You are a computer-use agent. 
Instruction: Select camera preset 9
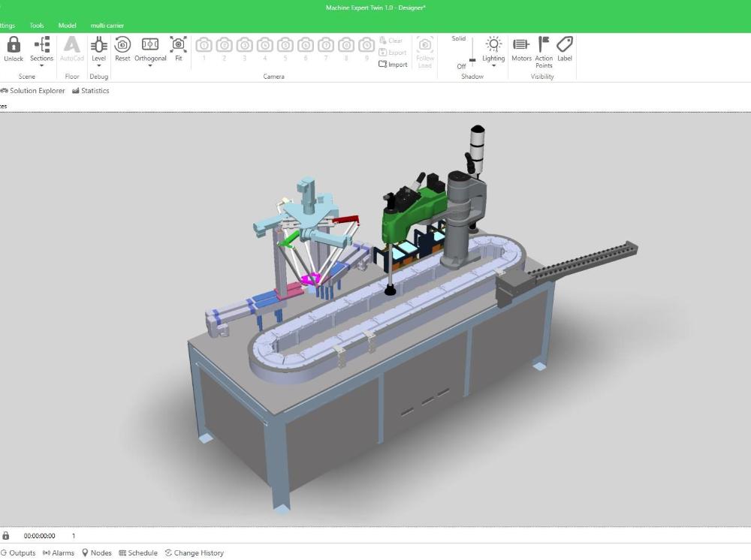pyautogui.click(x=366, y=46)
